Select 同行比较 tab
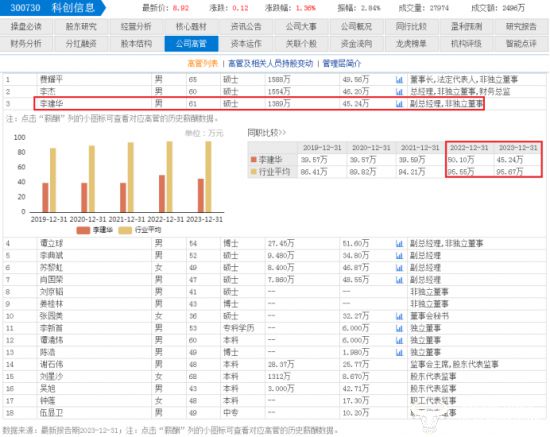 click(411, 27)
